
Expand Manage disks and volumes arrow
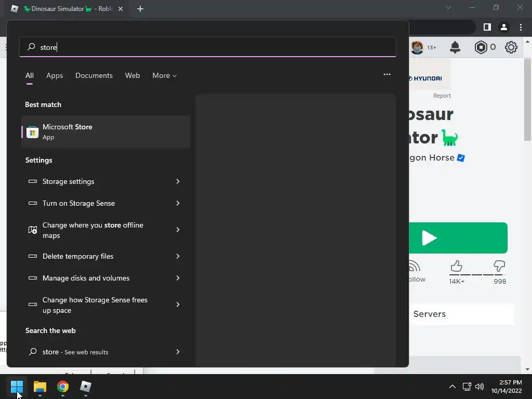pyautogui.click(x=178, y=278)
